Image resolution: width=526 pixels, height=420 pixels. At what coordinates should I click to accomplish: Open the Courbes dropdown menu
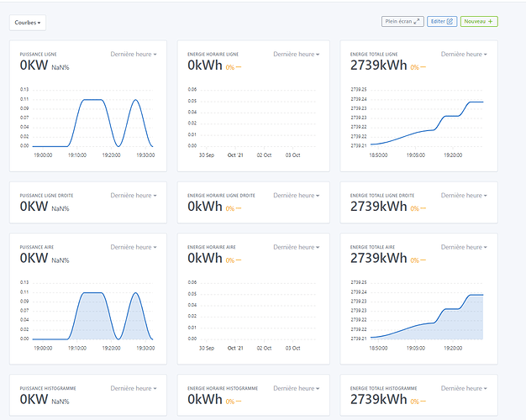pyautogui.click(x=28, y=23)
